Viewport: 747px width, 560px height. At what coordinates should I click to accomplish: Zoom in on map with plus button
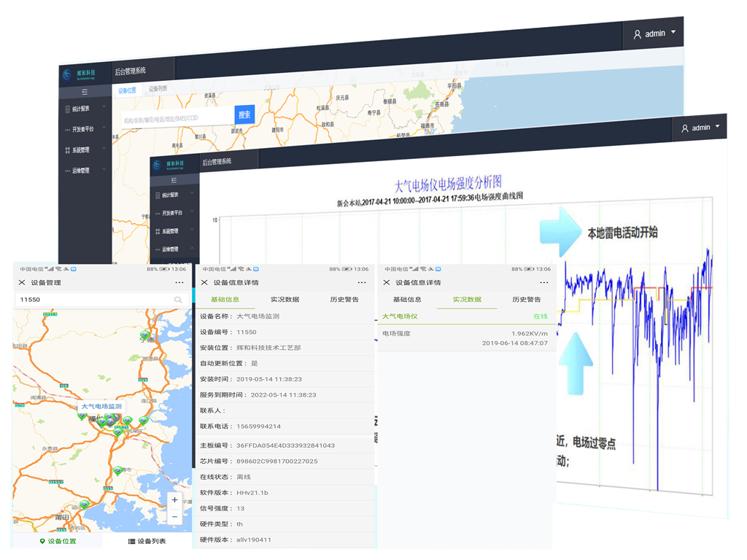pyautogui.click(x=174, y=500)
